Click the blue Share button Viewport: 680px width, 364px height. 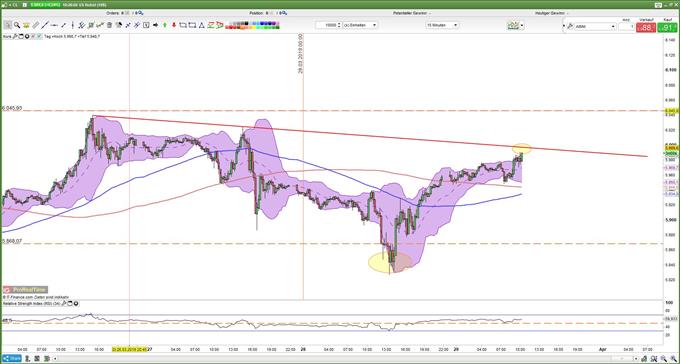[x=12, y=358]
